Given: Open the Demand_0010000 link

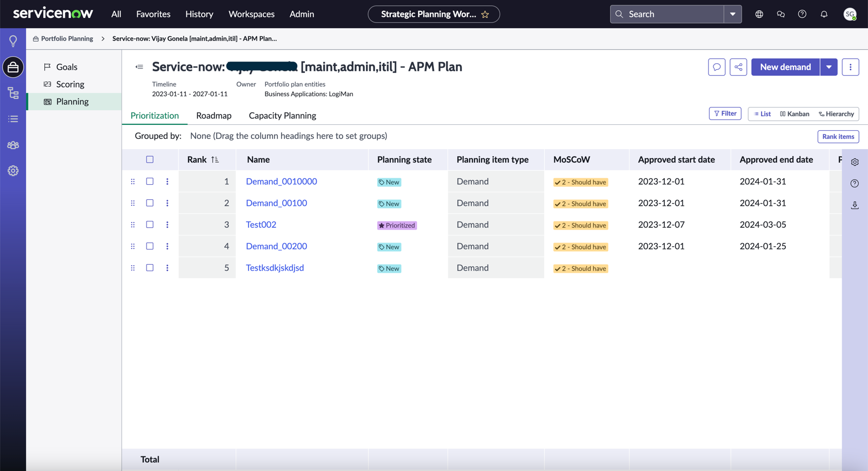Looking at the screenshot, I should pyautogui.click(x=282, y=181).
